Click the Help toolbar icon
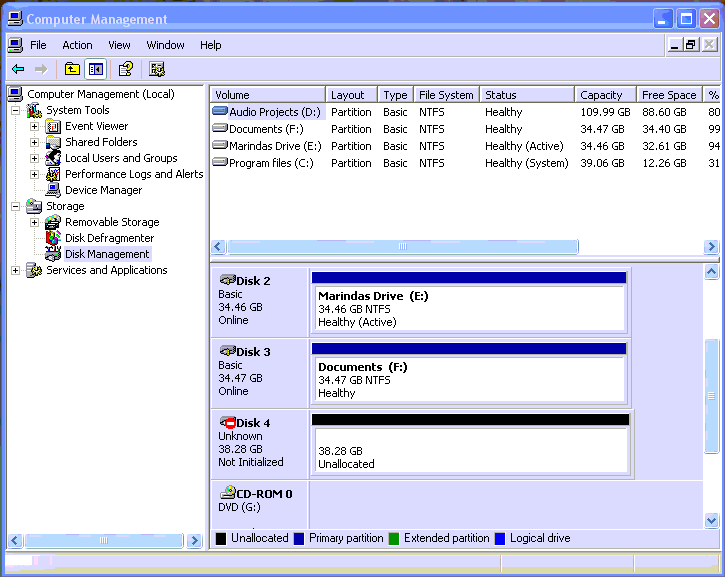The width and height of the screenshot is (725, 577). tap(126, 69)
